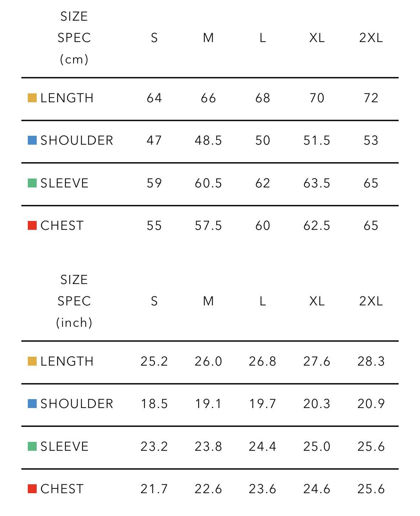Click the 23.2 sleeve value for size S
The width and height of the screenshot is (420, 516).
coord(154,447)
